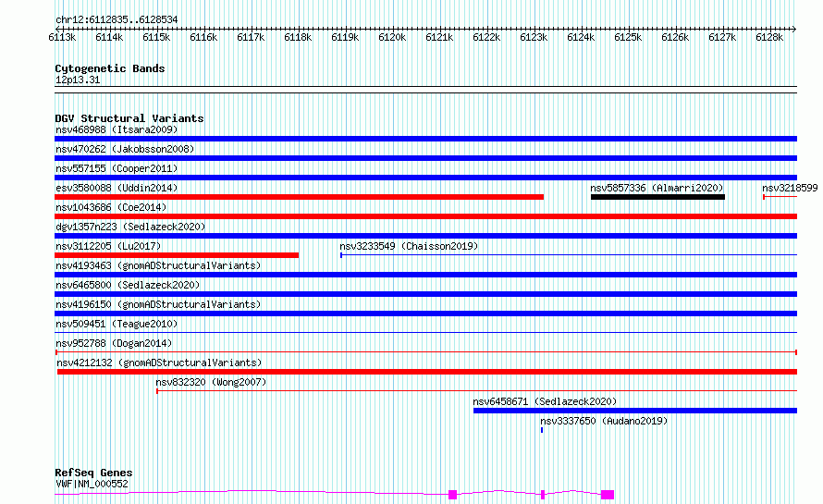This screenshot has width=823, height=504.
Task: Click the 6113k ruler tick label
Action: pyautogui.click(x=62, y=37)
